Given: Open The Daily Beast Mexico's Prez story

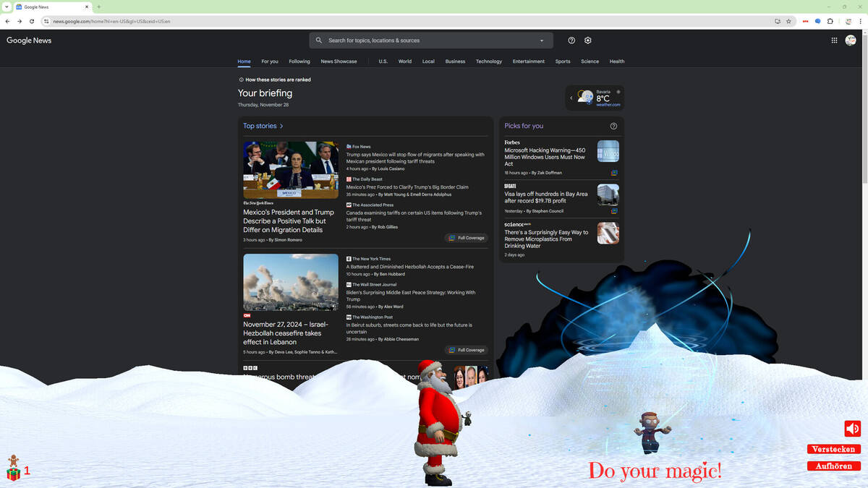Looking at the screenshot, I should (x=407, y=187).
